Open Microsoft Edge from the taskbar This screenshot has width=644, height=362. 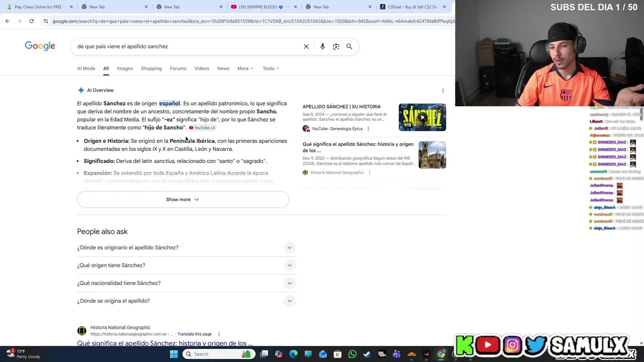pos(293,354)
